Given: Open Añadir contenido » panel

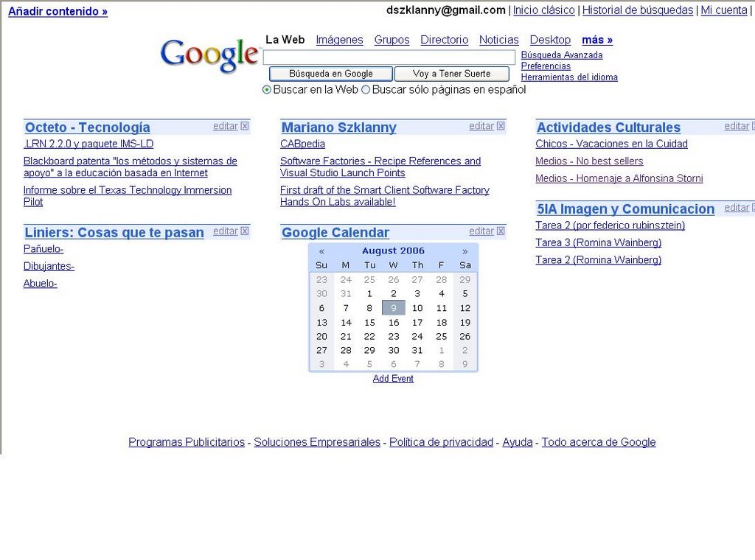Looking at the screenshot, I should 58,11.
